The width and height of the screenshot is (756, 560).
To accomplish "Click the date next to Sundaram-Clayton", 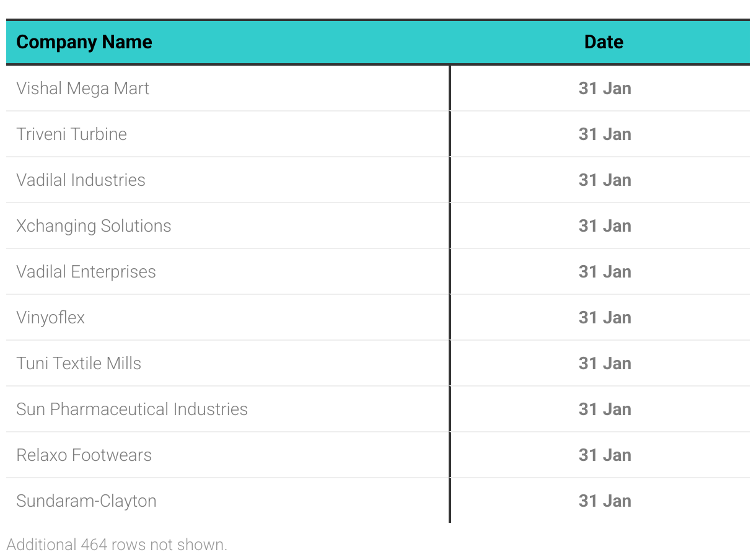I will click(x=605, y=501).
